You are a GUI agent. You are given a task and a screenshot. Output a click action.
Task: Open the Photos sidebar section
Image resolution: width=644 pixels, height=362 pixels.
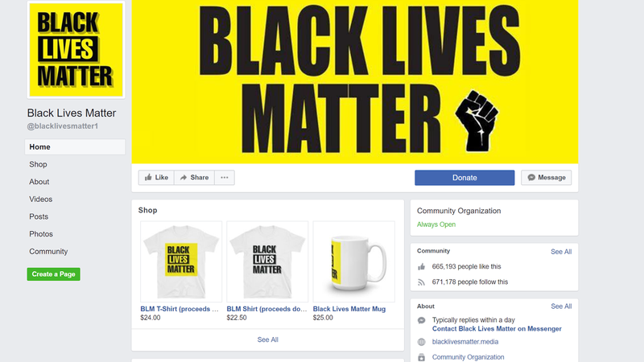click(x=41, y=234)
